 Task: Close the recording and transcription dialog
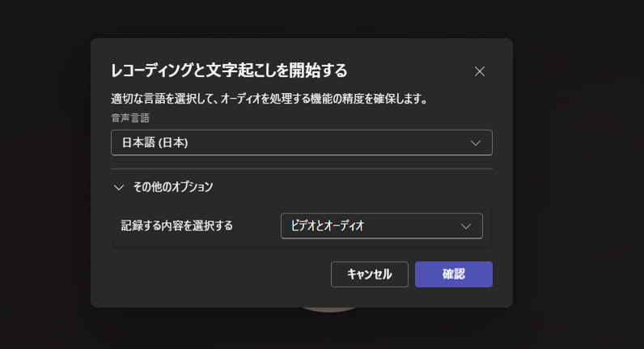[480, 71]
